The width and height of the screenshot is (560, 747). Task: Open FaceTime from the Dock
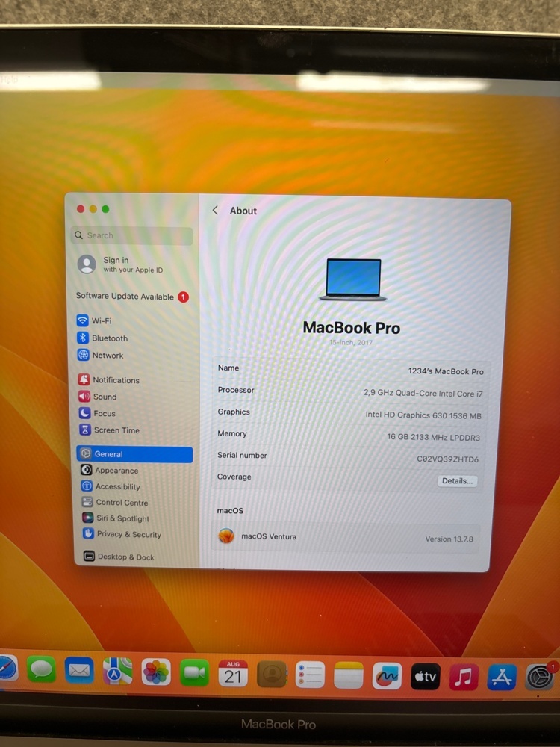194,673
